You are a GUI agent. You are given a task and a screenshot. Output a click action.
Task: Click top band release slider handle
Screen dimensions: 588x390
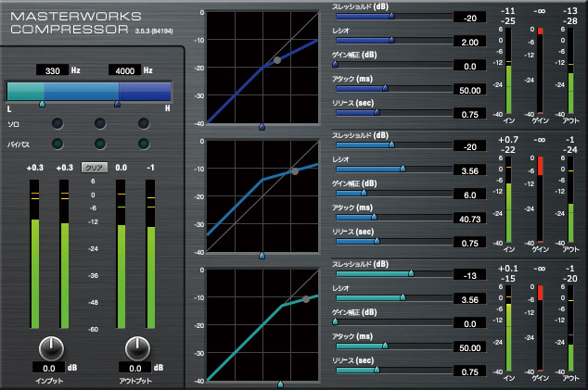point(377,112)
